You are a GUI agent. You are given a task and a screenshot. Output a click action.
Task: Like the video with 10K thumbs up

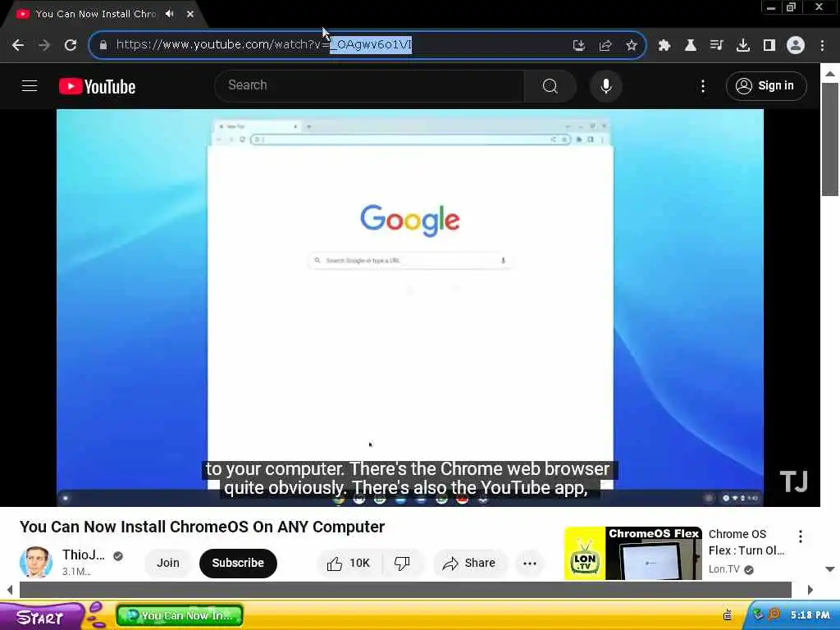click(x=348, y=563)
